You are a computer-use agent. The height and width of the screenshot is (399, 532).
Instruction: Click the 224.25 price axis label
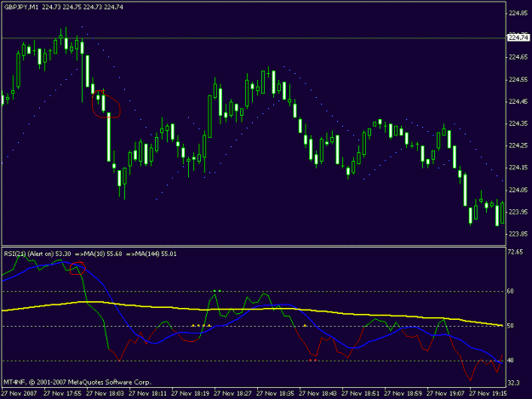[x=518, y=145]
